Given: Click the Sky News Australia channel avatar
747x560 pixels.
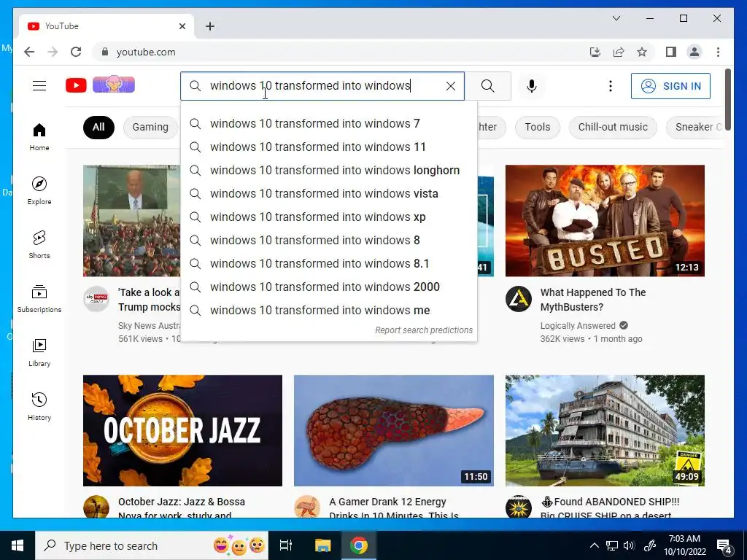Looking at the screenshot, I should (x=96, y=299).
